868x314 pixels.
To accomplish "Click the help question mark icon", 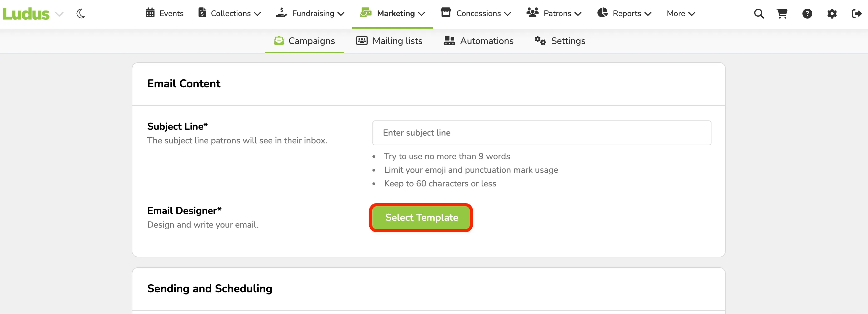I will click(807, 14).
